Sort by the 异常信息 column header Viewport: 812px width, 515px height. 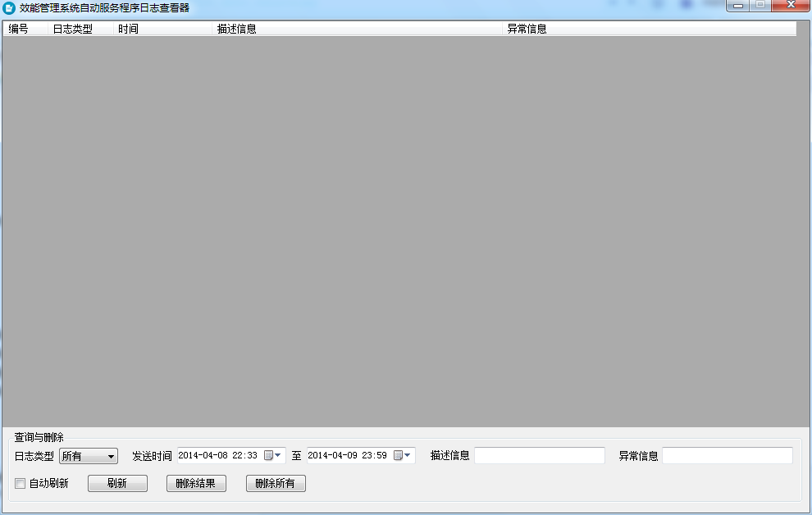[x=650, y=29]
